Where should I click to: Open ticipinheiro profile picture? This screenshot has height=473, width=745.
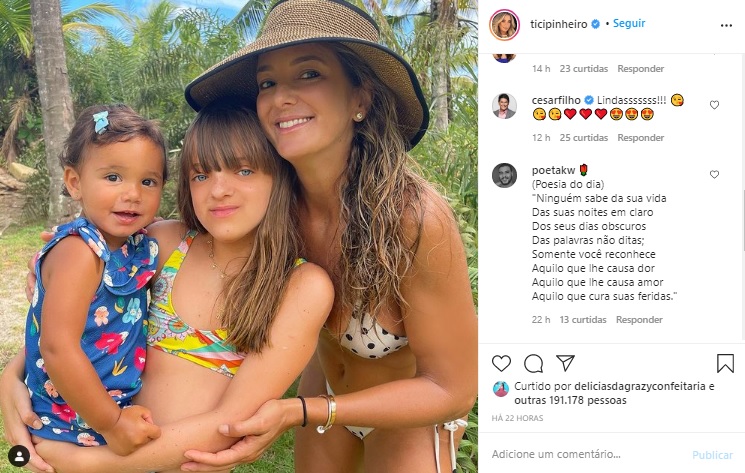point(504,25)
